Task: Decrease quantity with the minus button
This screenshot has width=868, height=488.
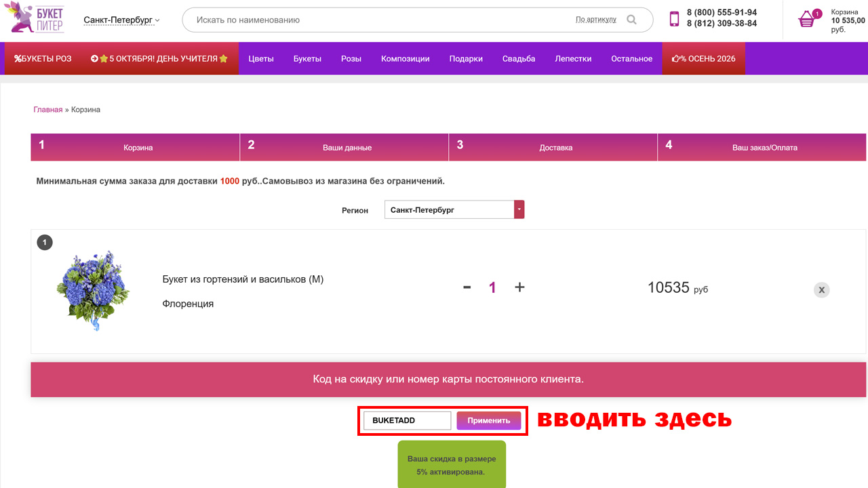Action: tap(467, 287)
